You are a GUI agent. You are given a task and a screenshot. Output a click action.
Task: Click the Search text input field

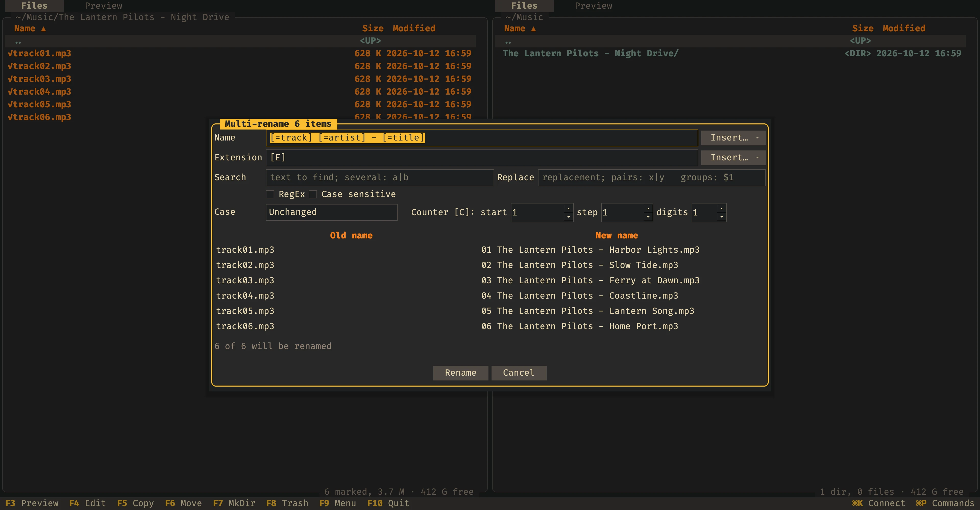[380, 177]
